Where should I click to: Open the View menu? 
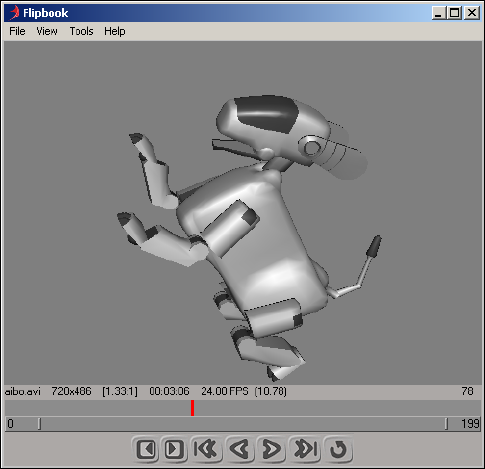tap(47, 31)
